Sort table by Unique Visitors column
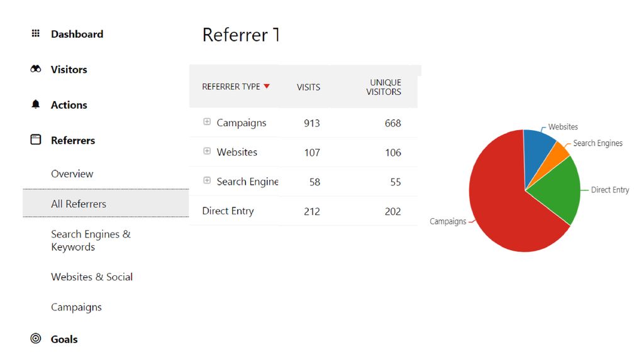This screenshot has height=362, width=644. 384,87
